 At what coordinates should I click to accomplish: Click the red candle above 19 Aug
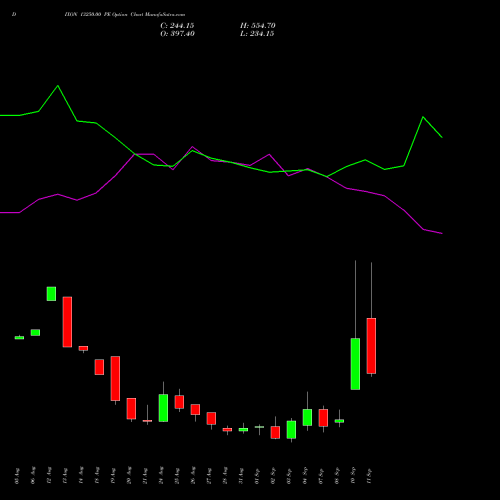coord(115,378)
